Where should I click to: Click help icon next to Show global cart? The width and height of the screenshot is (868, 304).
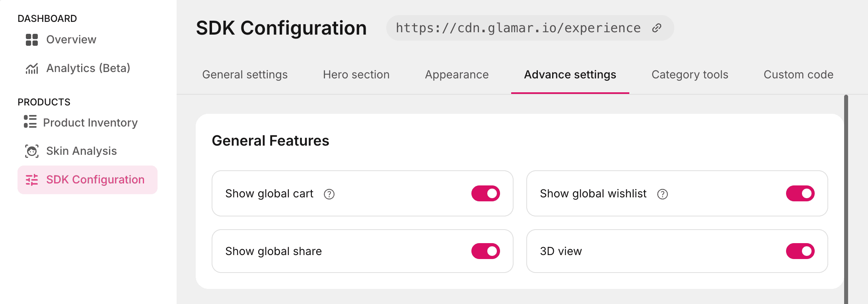point(329,194)
